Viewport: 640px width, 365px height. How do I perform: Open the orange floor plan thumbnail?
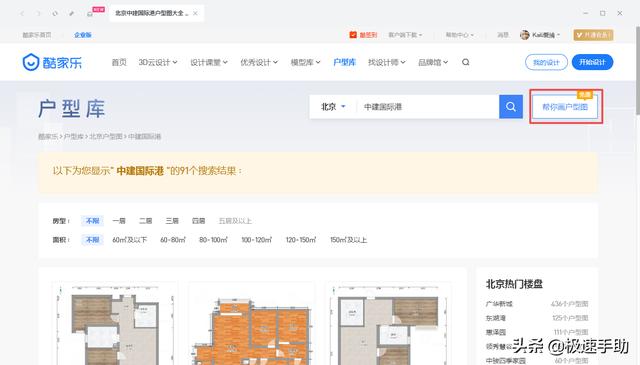click(252, 324)
